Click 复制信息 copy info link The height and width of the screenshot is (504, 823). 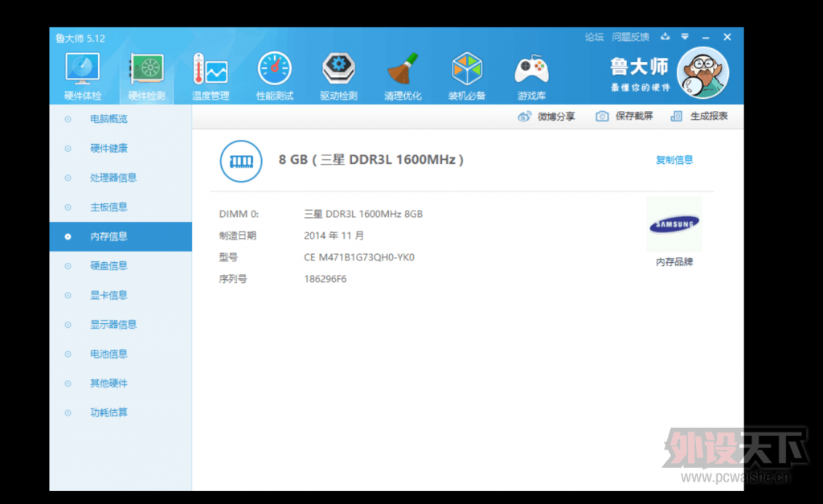[674, 160]
